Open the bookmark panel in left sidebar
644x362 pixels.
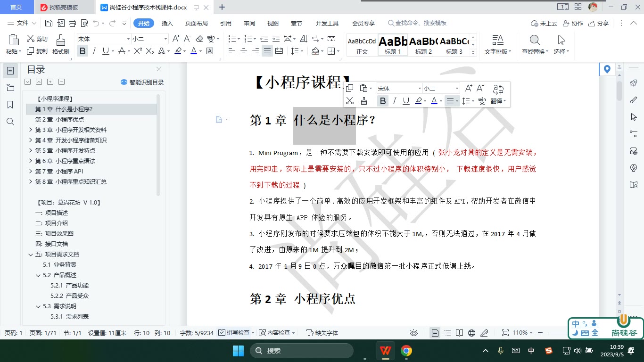point(10,105)
